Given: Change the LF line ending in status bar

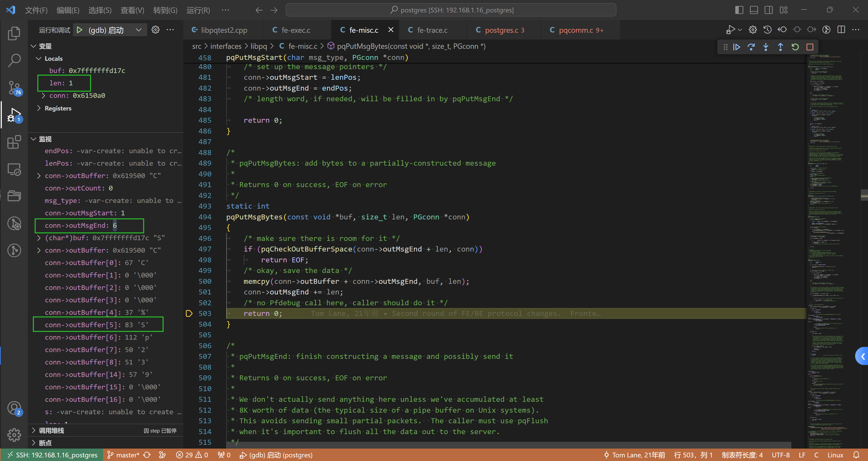Looking at the screenshot, I should [802, 455].
